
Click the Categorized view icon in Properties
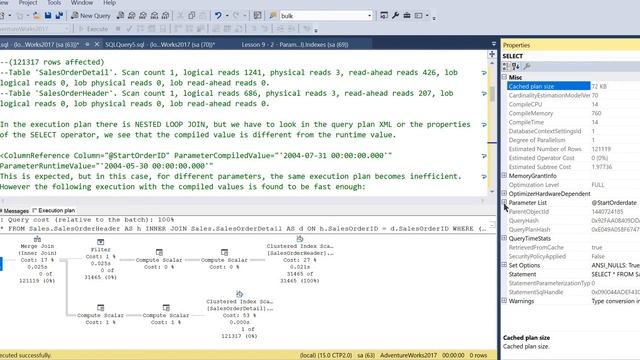click(506, 66)
